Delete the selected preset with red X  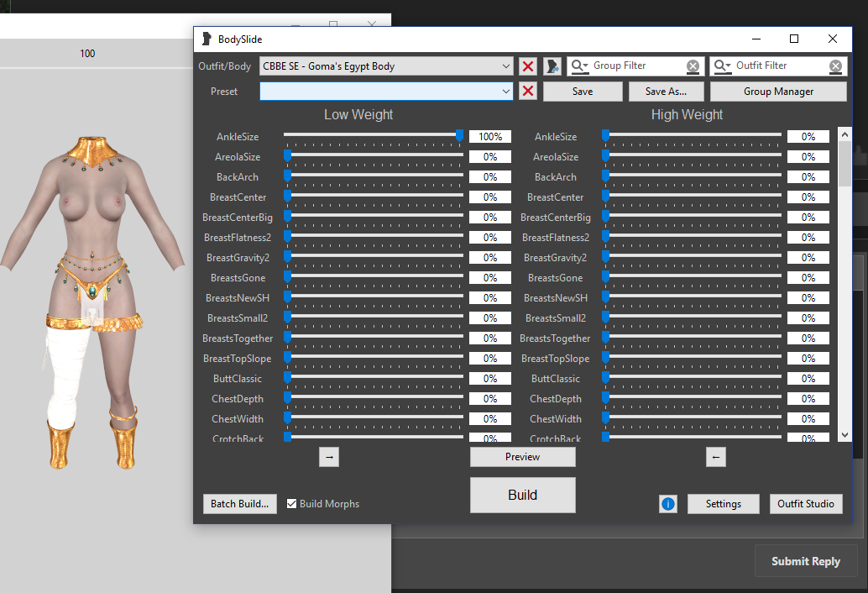coord(528,92)
